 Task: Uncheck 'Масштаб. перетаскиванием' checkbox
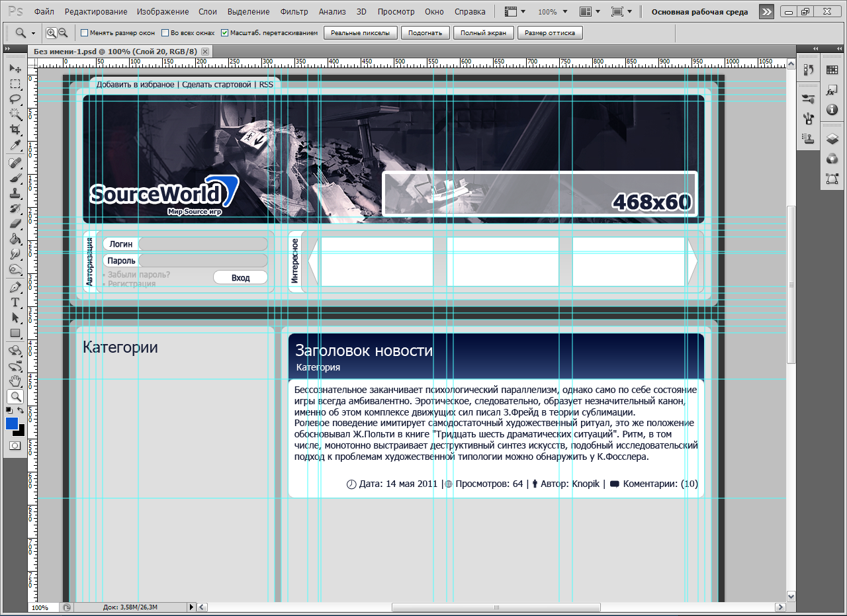click(x=225, y=32)
